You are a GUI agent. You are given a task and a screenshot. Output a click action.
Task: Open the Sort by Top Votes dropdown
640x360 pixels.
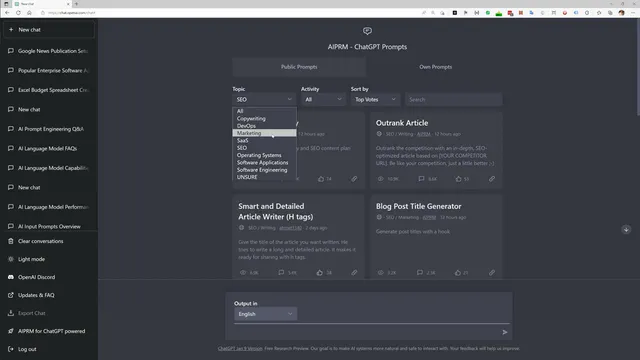point(375,99)
